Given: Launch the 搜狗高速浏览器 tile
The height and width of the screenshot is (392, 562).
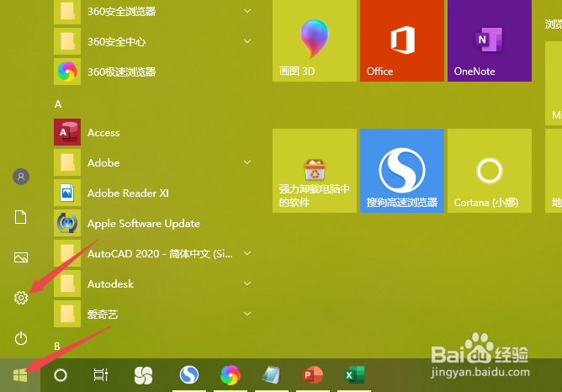Looking at the screenshot, I should [x=402, y=171].
